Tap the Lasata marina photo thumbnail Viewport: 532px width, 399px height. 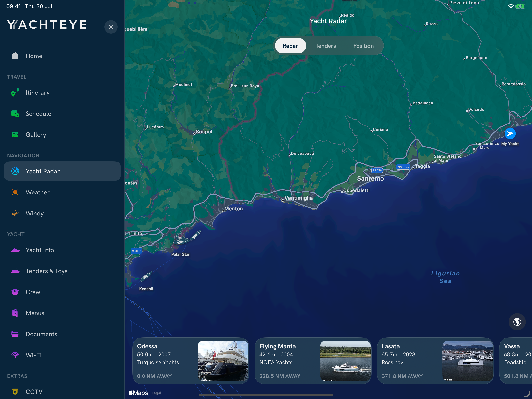coord(468,360)
